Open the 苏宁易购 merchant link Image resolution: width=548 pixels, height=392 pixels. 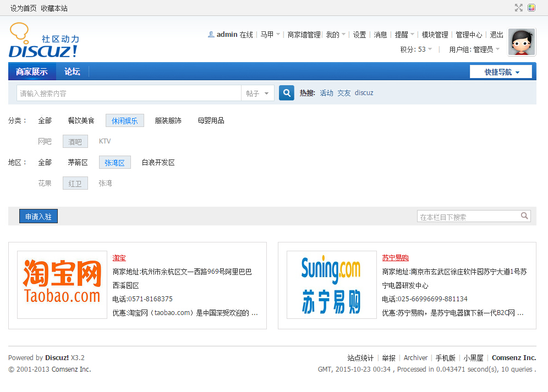tap(395, 258)
